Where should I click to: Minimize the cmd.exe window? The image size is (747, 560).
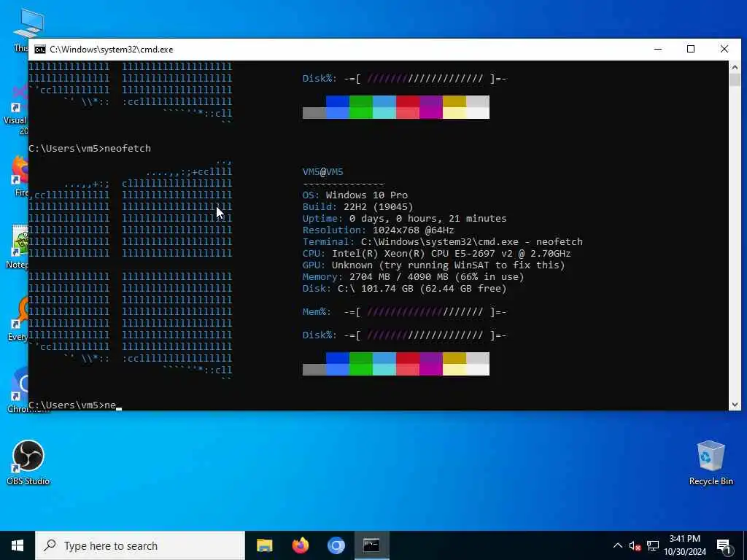tap(658, 49)
